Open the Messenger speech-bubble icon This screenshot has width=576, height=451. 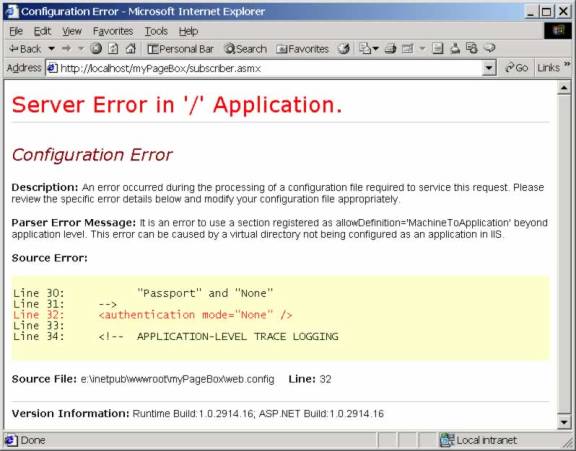point(489,48)
